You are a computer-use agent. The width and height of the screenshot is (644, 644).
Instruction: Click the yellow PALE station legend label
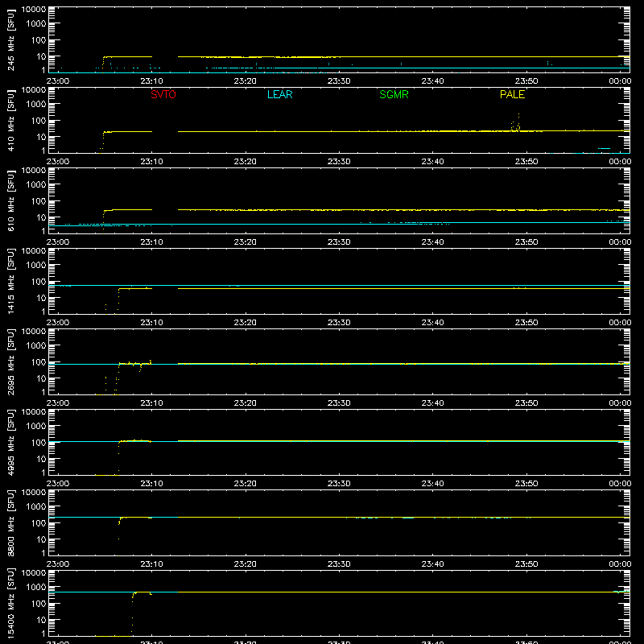point(512,94)
